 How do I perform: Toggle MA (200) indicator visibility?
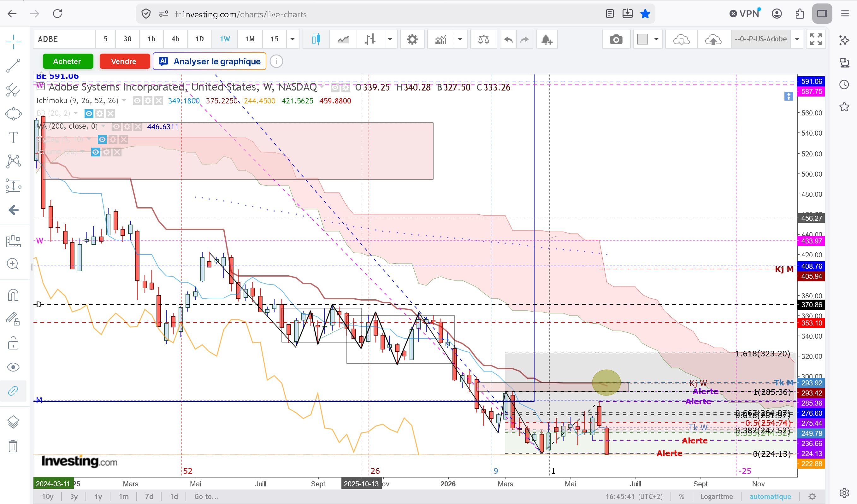(x=116, y=126)
